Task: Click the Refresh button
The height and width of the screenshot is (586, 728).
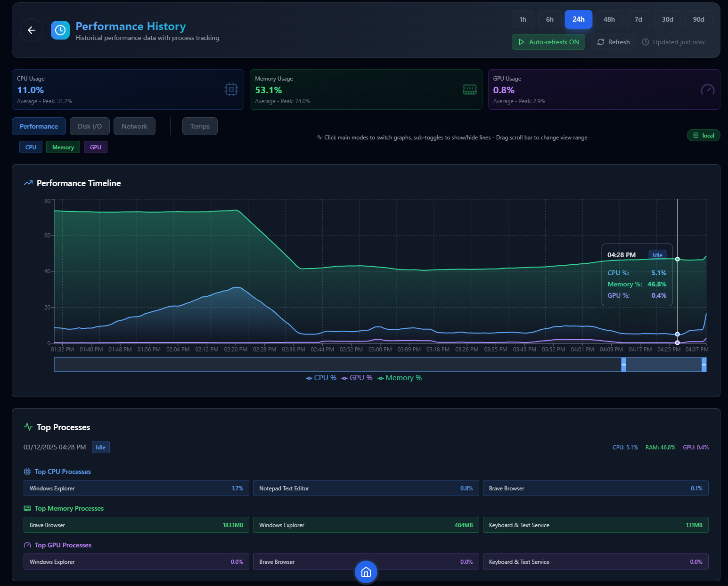Action: (613, 41)
